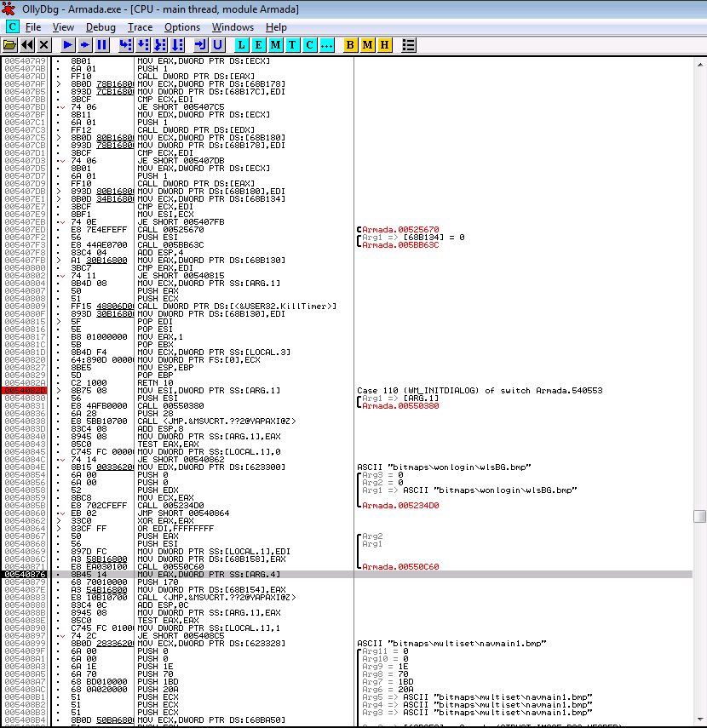Execute till return

[200, 45]
